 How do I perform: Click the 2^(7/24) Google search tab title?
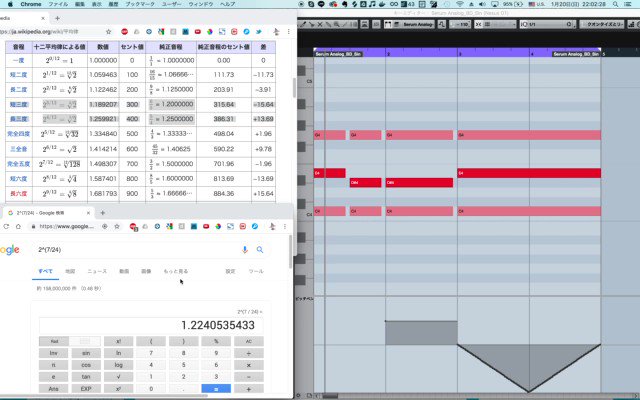40,213
